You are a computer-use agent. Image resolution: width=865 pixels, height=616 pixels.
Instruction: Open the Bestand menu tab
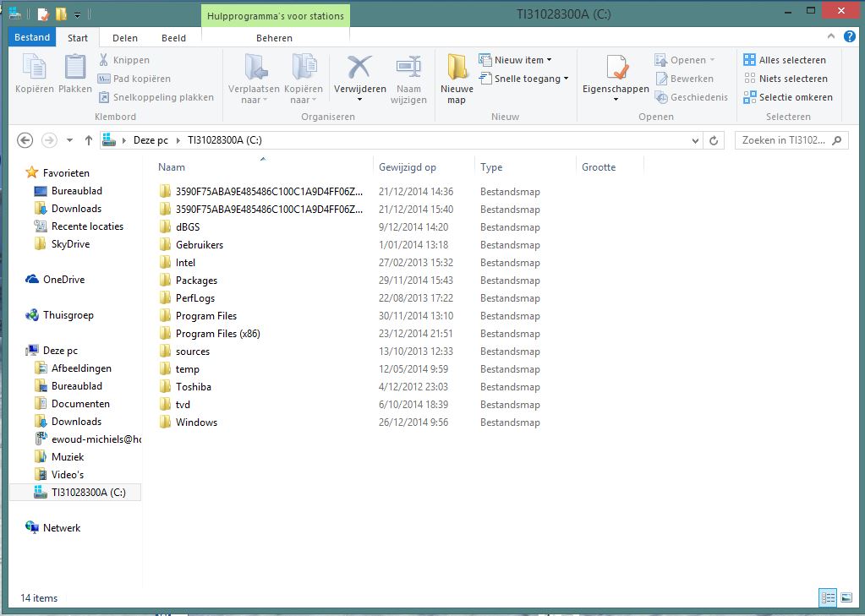coord(33,37)
